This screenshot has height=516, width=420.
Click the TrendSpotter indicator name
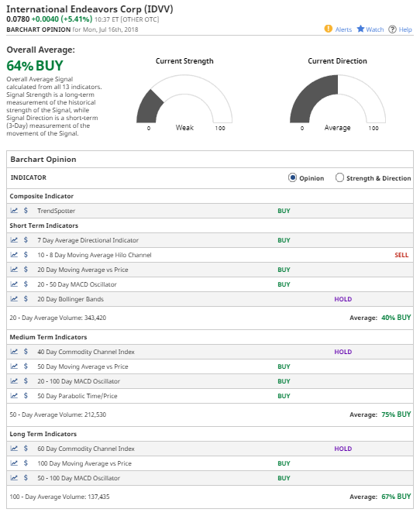pos(57,211)
